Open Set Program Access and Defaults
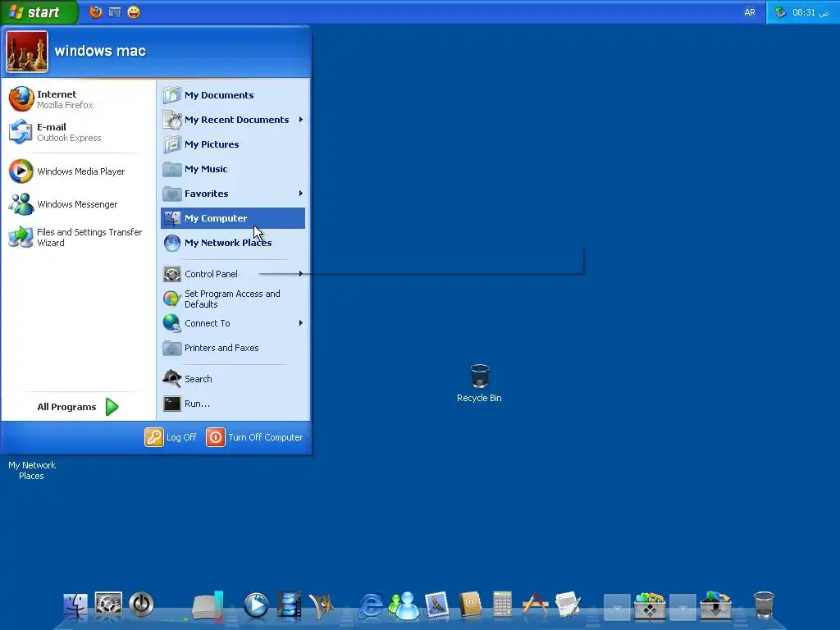Image resolution: width=840 pixels, height=630 pixels. click(233, 299)
